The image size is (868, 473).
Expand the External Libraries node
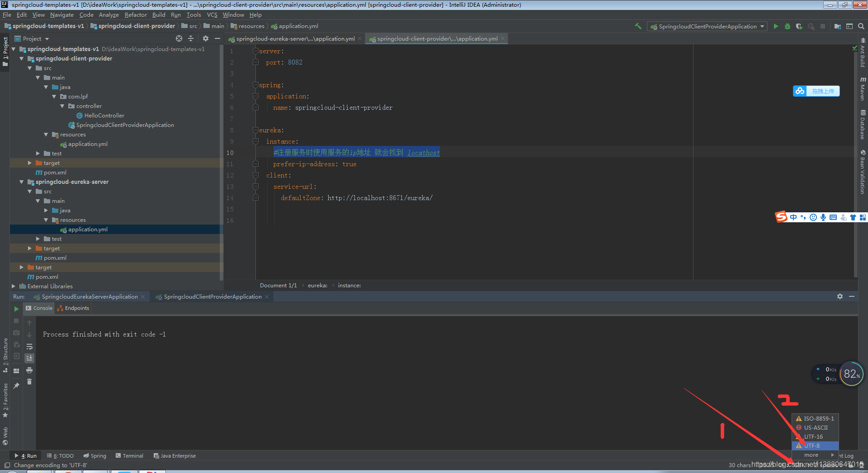coord(13,286)
